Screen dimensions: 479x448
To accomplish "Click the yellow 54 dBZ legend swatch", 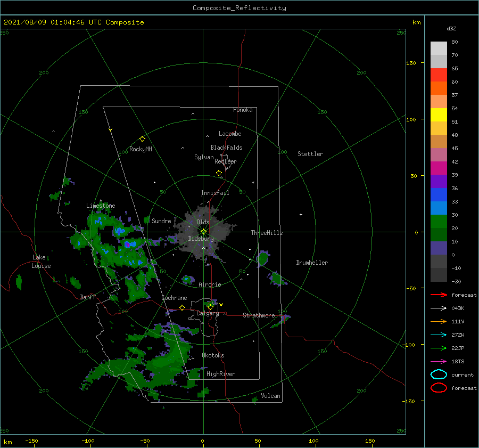I will [x=439, y=115].
